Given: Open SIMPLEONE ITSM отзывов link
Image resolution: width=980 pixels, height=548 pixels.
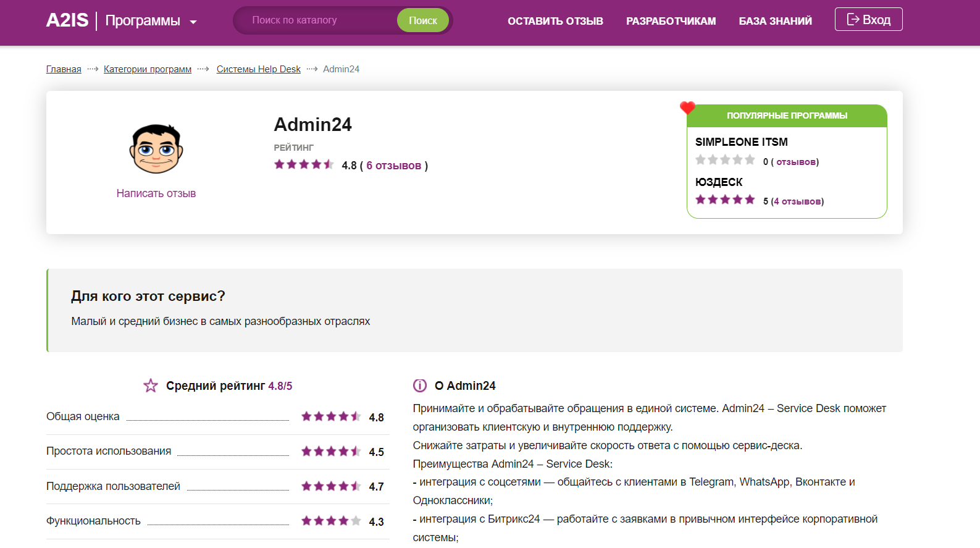Looking at the screenshot, I should (796, 162).
